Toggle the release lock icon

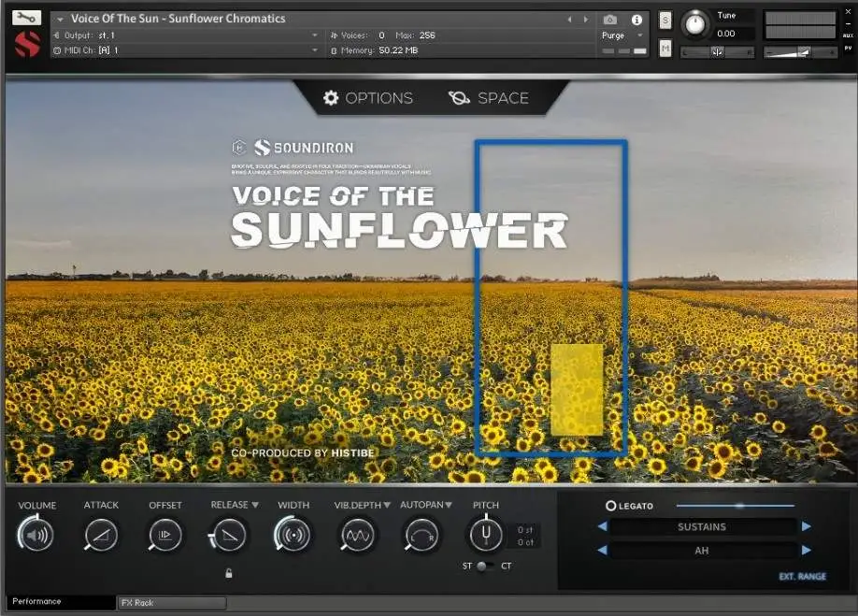coord(229,573)
